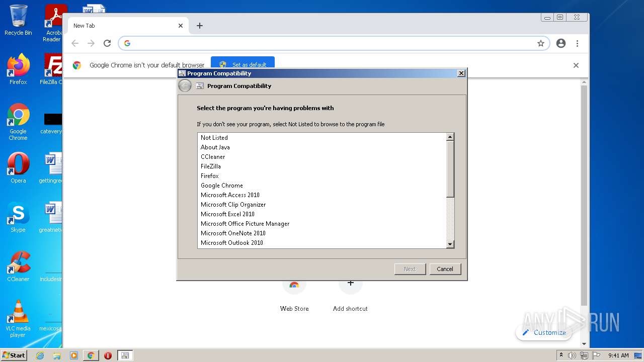The image size is (644, 362).
Task: Open Firefox desktop shortcut
Action: pyautogui.click(x=18, y=69)
